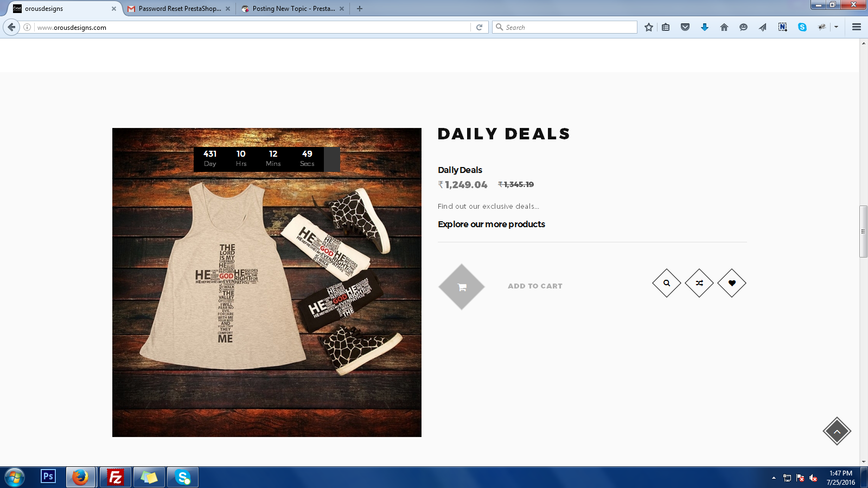Click the compare shuffle diamond icon

click(699, 283)
